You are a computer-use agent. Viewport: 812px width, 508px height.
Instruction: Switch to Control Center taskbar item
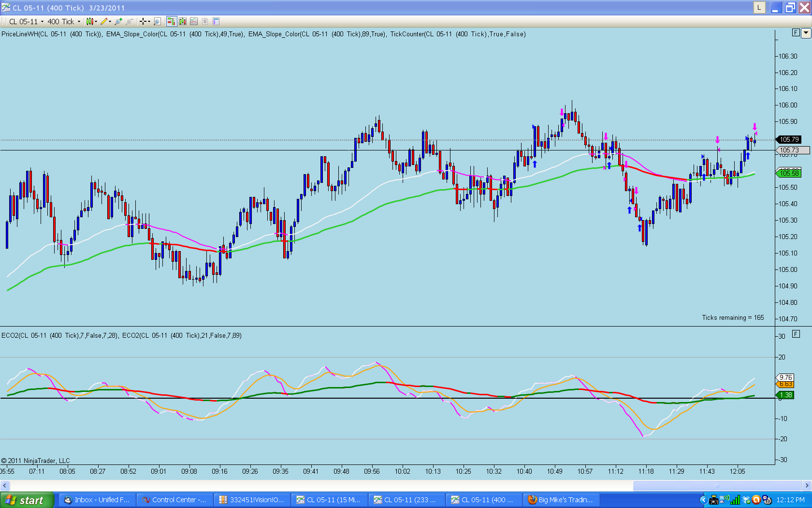174,500
